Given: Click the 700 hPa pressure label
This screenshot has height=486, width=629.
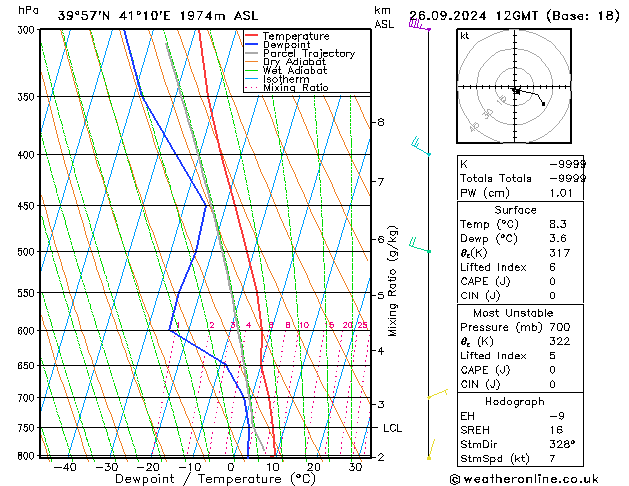Looking at the screenshot, I should 28,398.
